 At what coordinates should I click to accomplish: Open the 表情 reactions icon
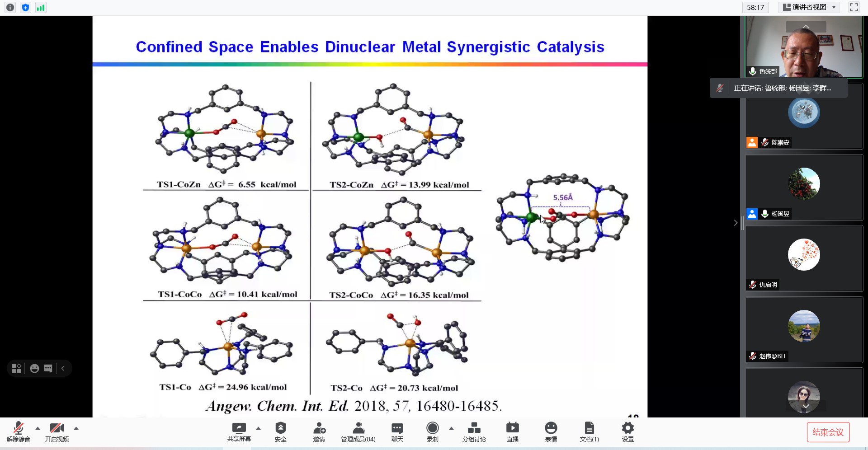(x=551, y=431)
